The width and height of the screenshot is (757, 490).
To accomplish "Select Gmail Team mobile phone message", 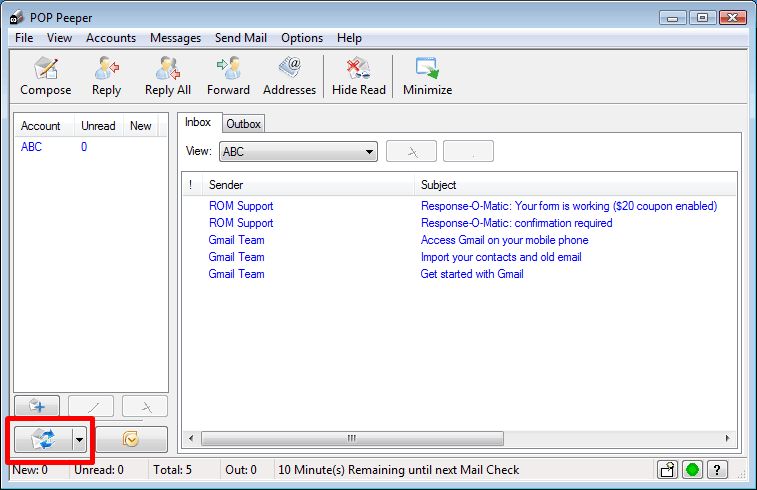I will click(x=460, y=240).
